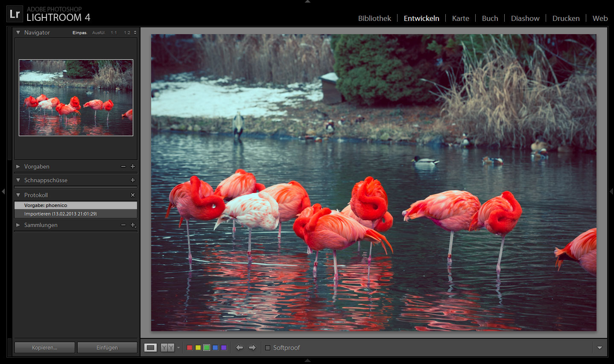Apply the red color label swatch
The width and height of the screenshot is (614, 364).
coord(190,348)
